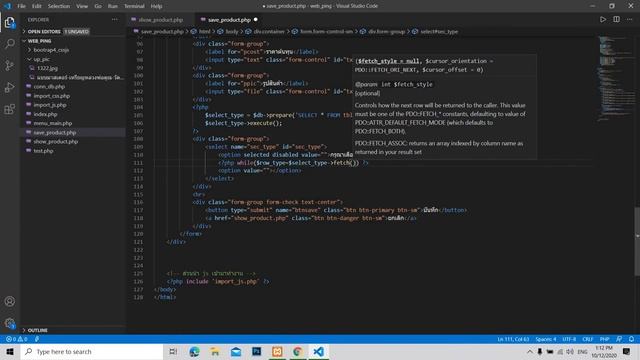Open the Selection menu

point(59,6)
